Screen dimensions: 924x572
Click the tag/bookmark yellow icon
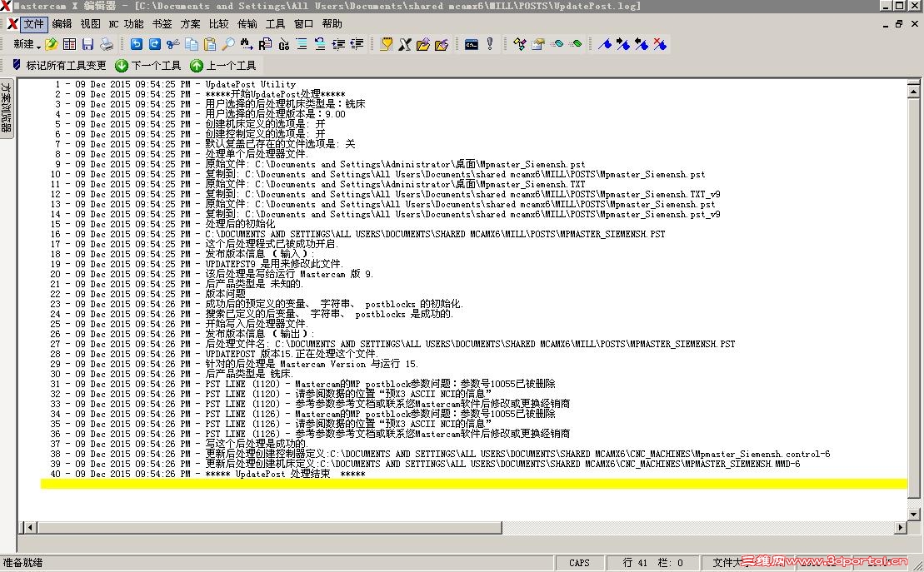pyautogui.click(x=387, y=44)
